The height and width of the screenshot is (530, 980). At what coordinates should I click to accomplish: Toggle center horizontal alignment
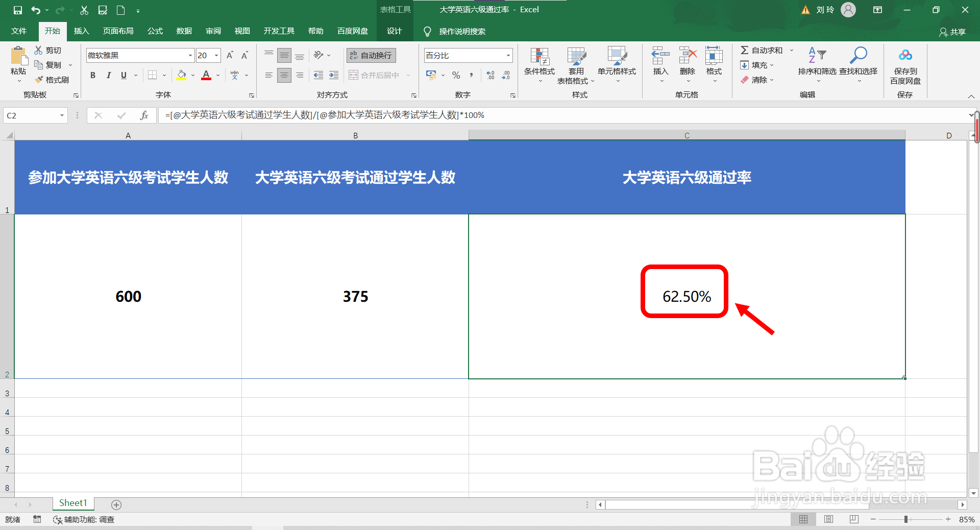point(284,75)
